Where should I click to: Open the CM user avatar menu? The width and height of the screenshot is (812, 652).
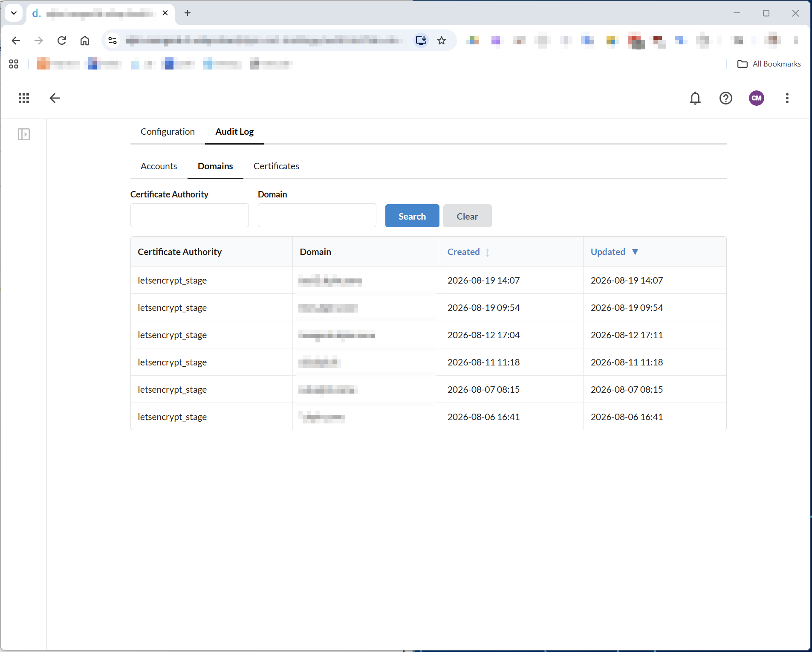(757, 98)
